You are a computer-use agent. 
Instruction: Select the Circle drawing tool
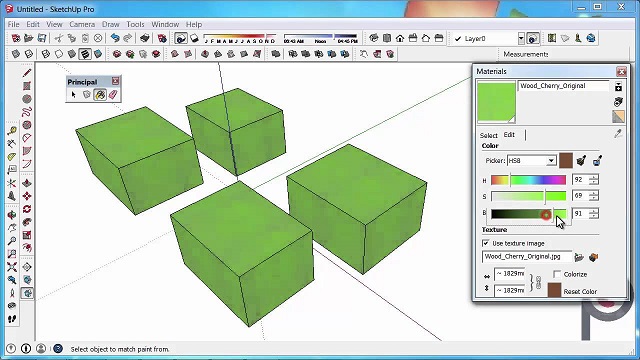[x=27, y=99]
